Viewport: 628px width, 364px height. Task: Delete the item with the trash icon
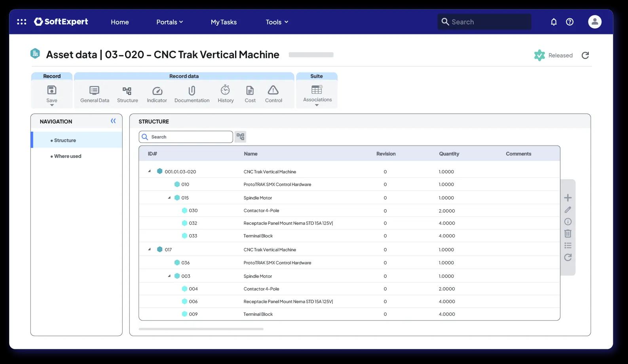568,233
